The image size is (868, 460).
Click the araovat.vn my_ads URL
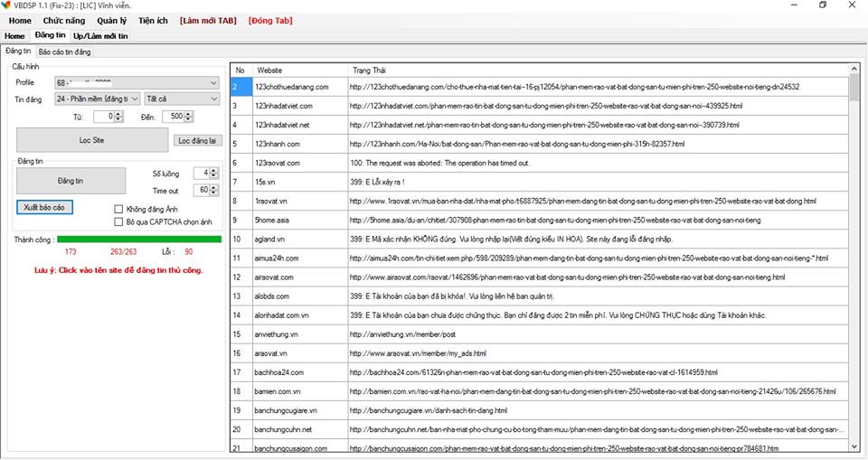(418, 353)
